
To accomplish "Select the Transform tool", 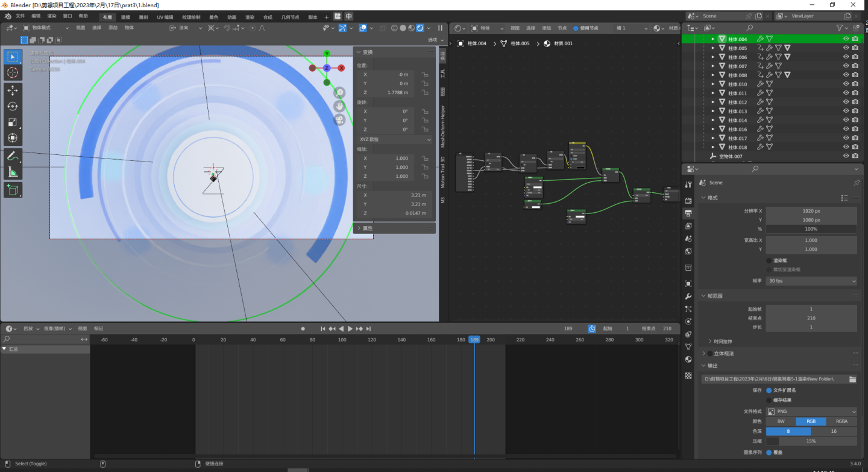I will (13, 137).
